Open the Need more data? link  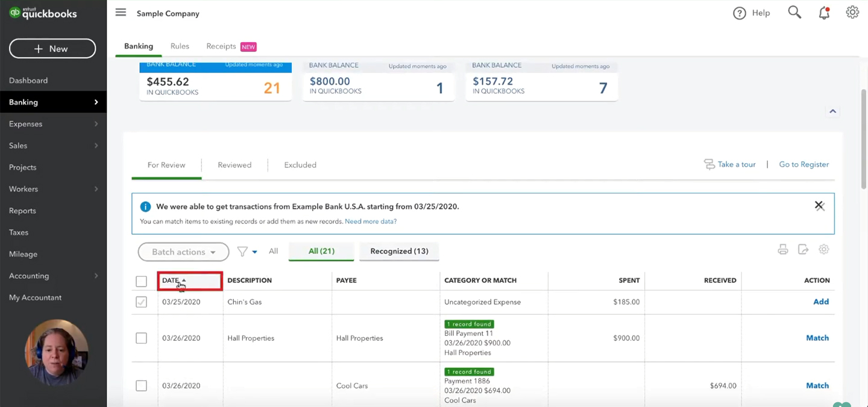371,222
